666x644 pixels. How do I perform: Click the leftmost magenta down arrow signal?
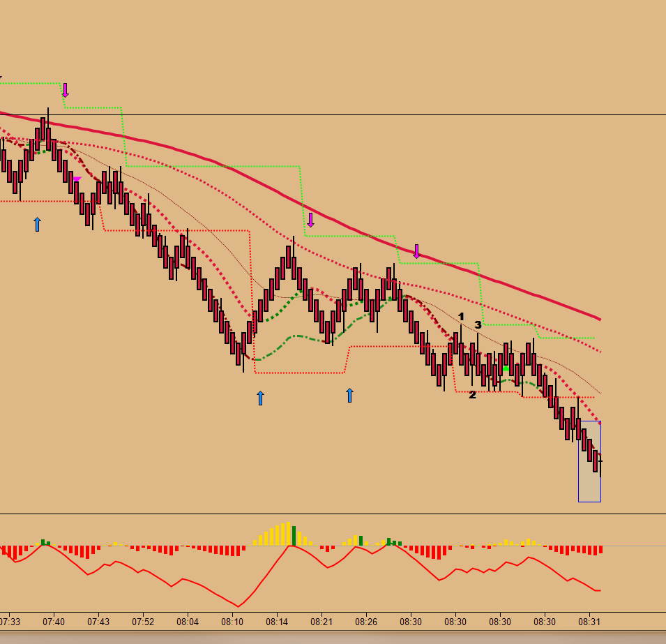pos(65,90)
